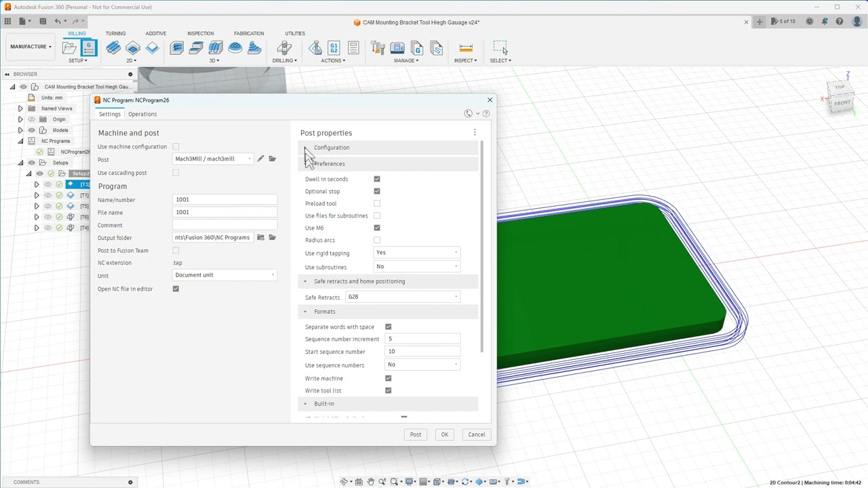The image size is (868, 488).
Task: Click the Orbit tool in navigation bar
Action: (344, 482)
